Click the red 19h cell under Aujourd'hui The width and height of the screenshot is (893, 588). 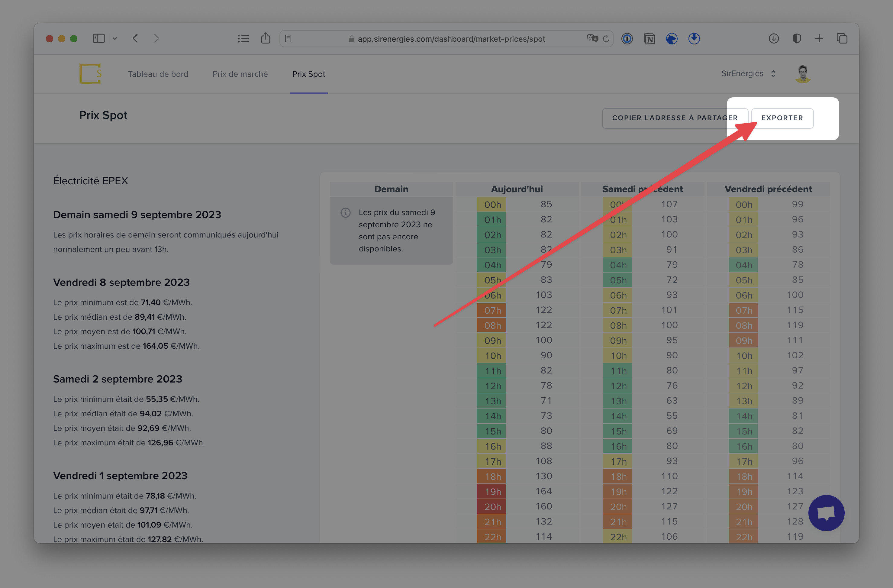tap(492, 491)
